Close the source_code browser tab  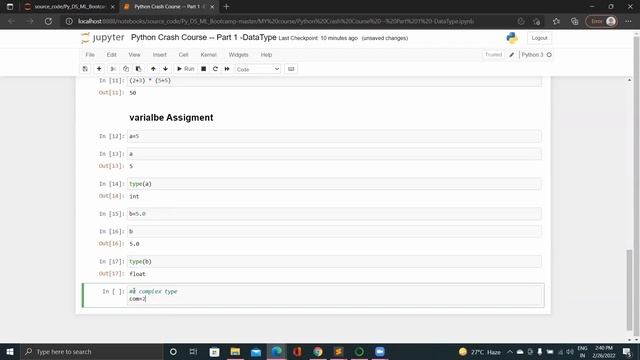coord(113,7)
